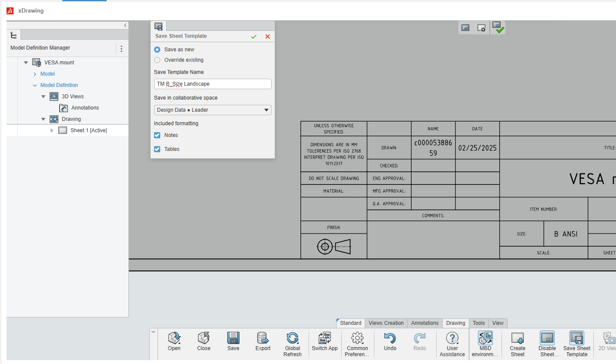Screen dimensions: 616x364
Task: Collapse the Drawing node arrow
Action: [43, 119]
